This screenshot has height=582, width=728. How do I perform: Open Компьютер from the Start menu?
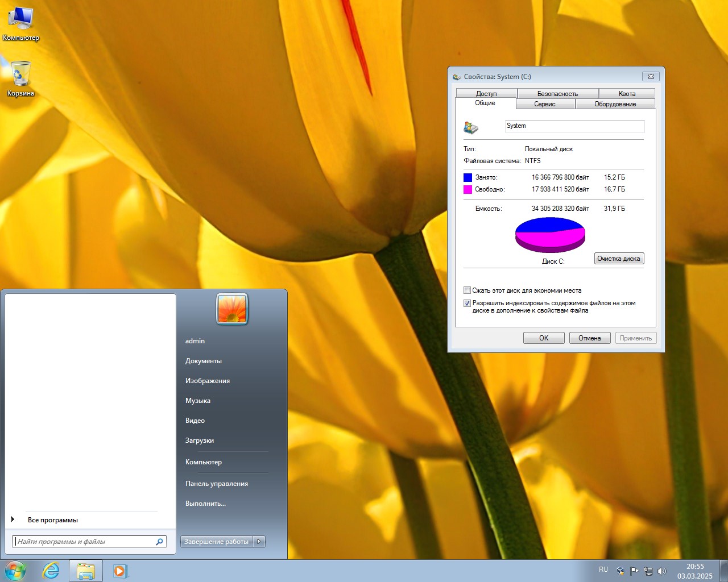point(204,462)
